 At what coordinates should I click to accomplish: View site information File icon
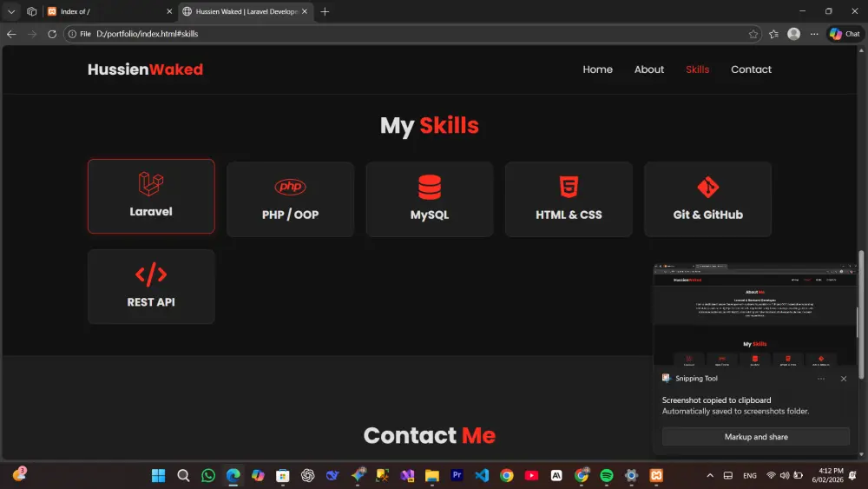click(79, 34)
